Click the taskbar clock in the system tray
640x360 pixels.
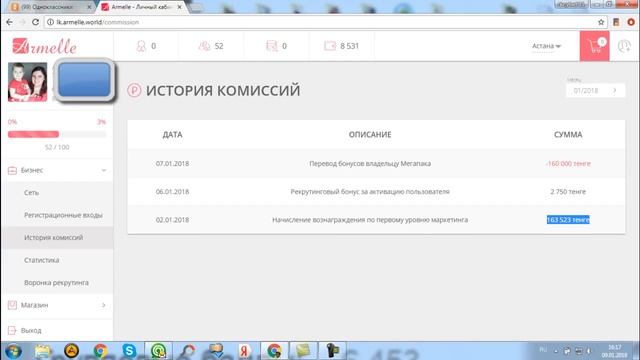tap(614, 351)
